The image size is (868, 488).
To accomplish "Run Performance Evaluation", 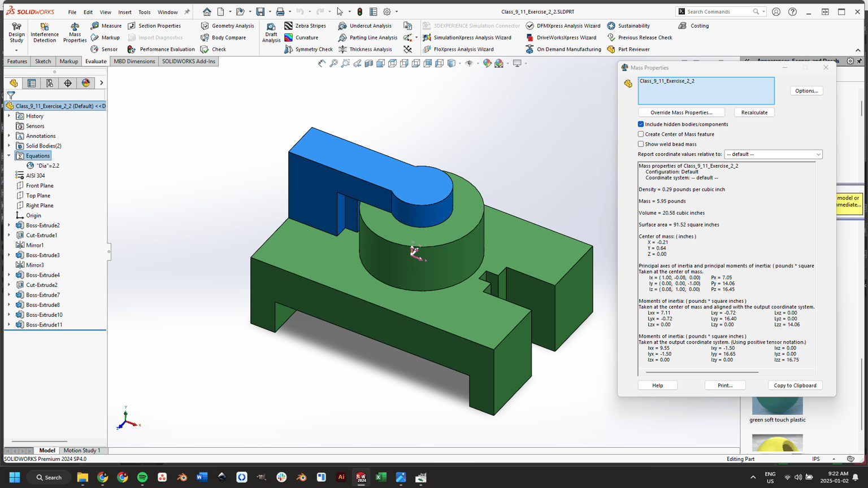I will (x=161, y=49).
